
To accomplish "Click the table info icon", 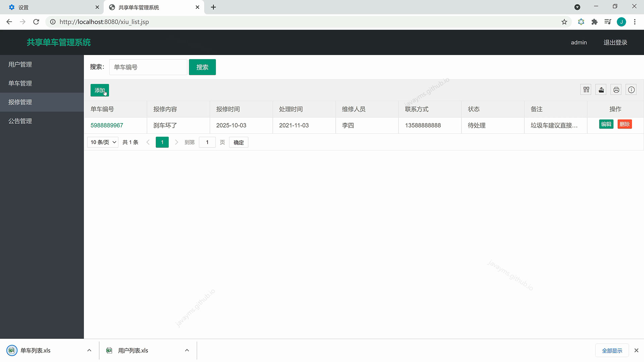I will pos(631,89).
